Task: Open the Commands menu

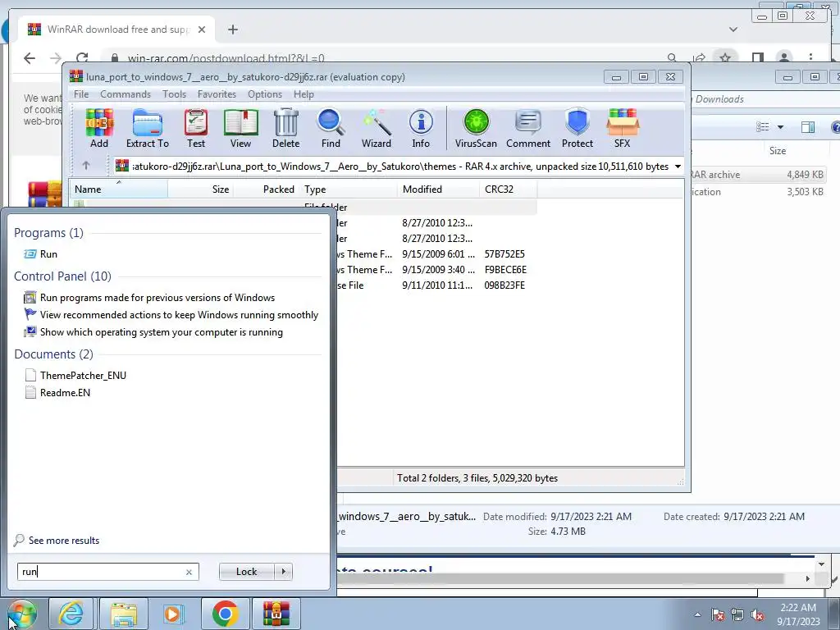Action: click(126, 94)
